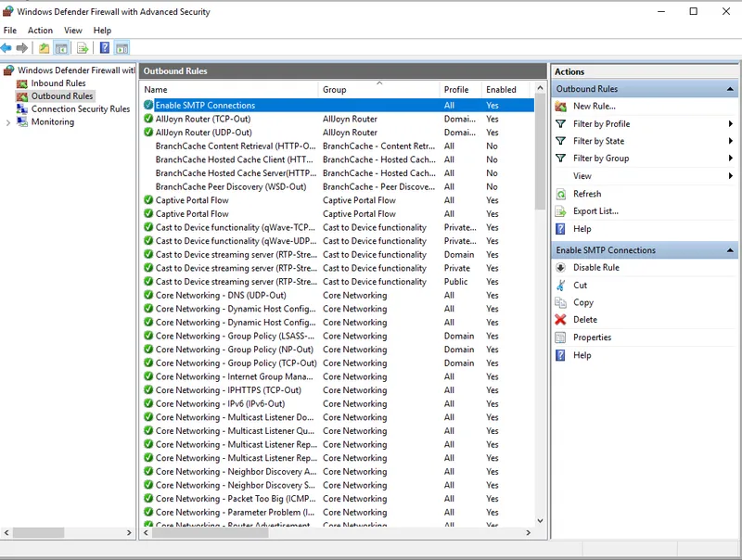Image resolution: width=742 pixels, height=560 pixels.
Task: Click the Cut scissors icon
Action: [x=560, y=286]
